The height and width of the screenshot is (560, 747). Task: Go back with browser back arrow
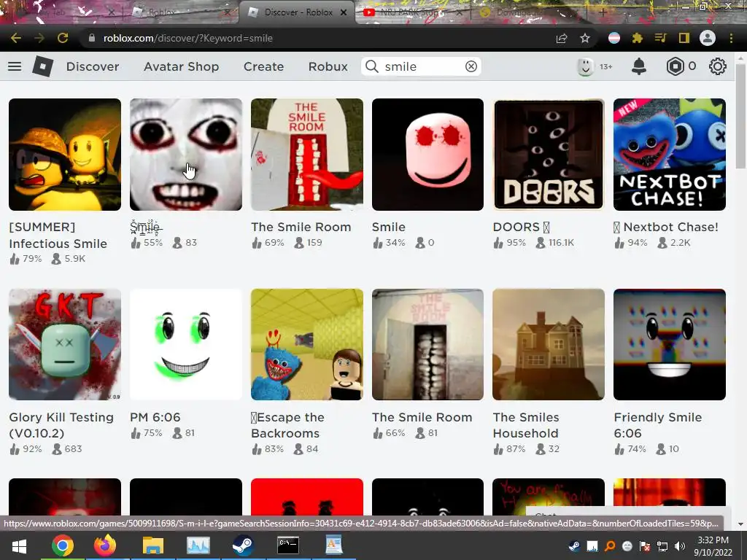tap(16, 38)
